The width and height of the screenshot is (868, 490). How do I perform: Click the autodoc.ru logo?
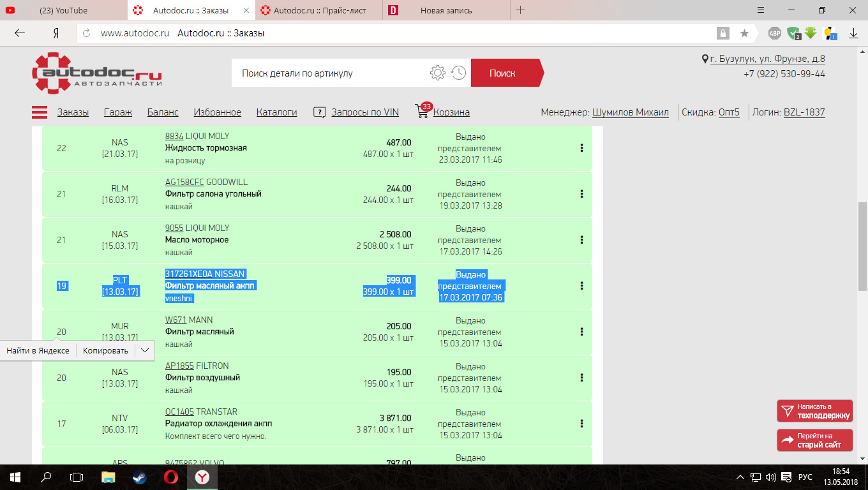tap(97, 73)
